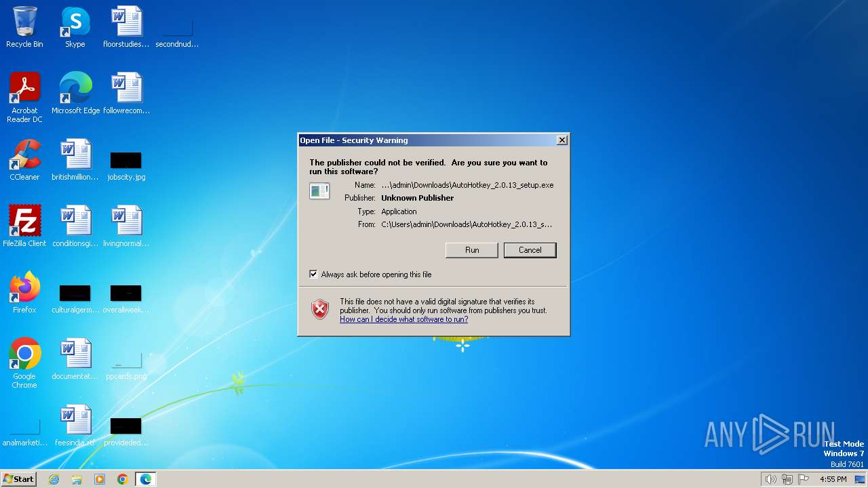Open the livingnormal Word document
Screen dimensions: 868x488
(x=126, y=226)
